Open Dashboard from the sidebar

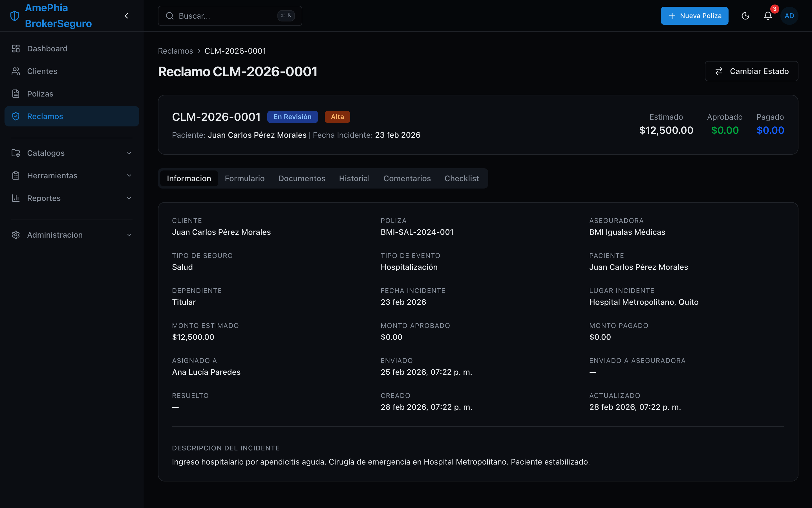coord(72,49)
